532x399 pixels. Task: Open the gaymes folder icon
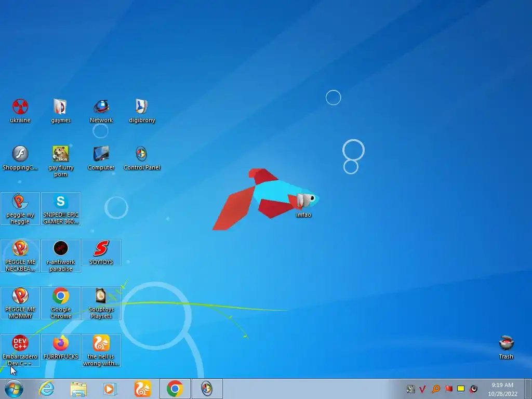[60, 111]
